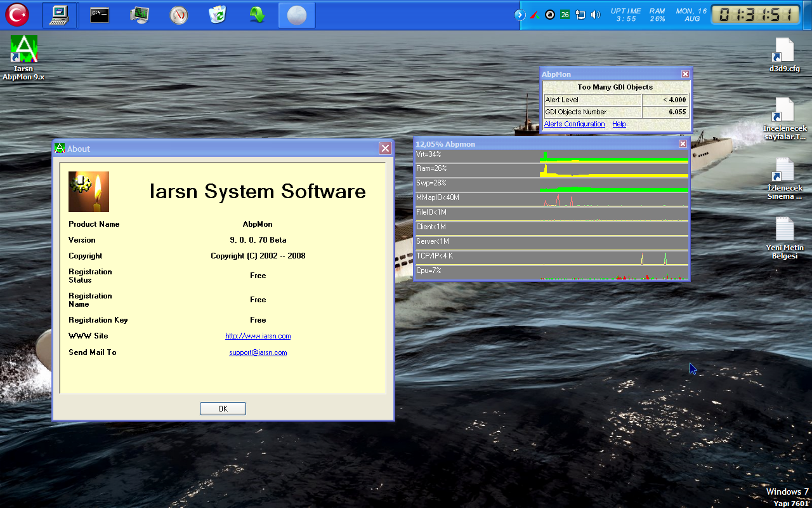Select the İzlenecek Sinema desktop shortcut
The height and width of the screenshot is (508, 812).
[x=785, y=178]
